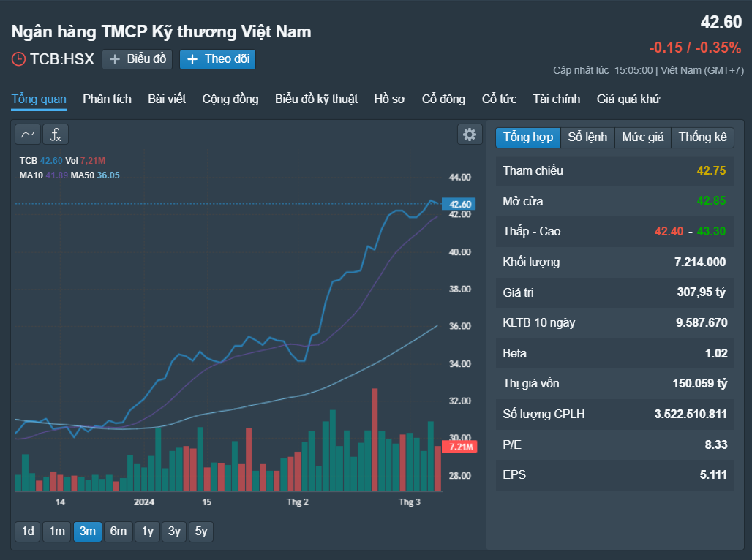This screenshot has height=560, width=752.
Task: Click the Thg 2 date label
Action: pos(297,502)
